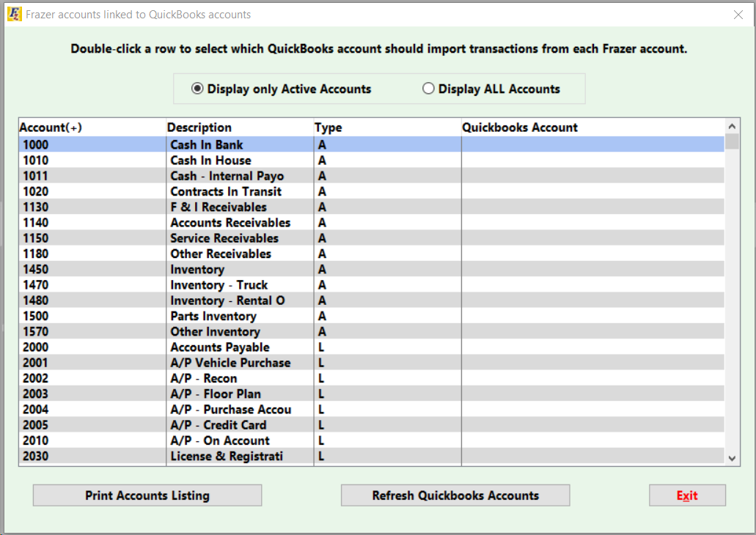Image resolution: width=756 pixels, height=535 pixels.
Task: Select the Inventory - Rental O row
Action: [372, 300]
